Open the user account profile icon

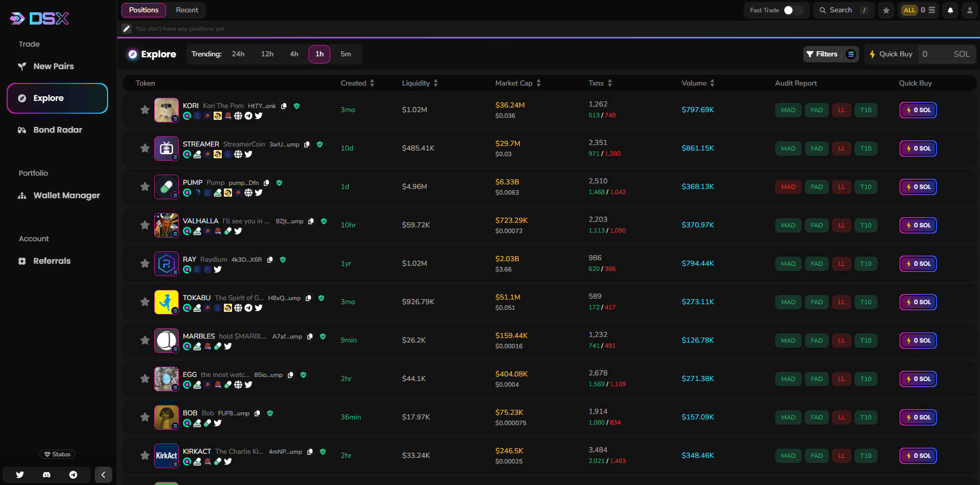pos(969,10)
